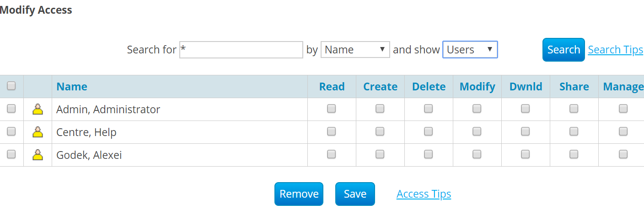Check Delete permission for Admin, Administrator

(429, 109)
